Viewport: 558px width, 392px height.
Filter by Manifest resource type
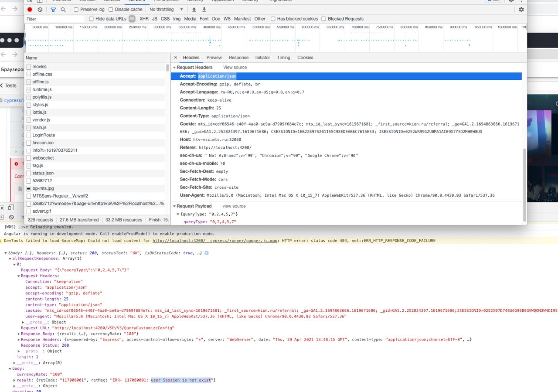pos(242,19)
